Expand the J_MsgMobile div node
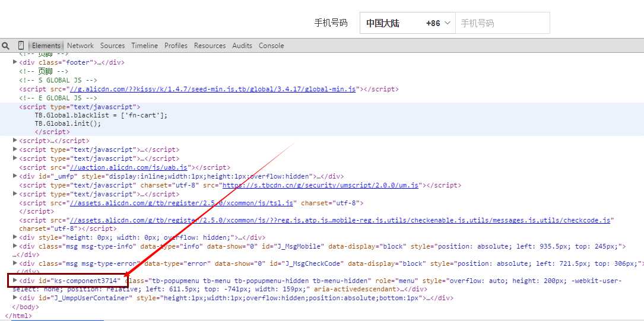644x321 pixels. point(15,246)
